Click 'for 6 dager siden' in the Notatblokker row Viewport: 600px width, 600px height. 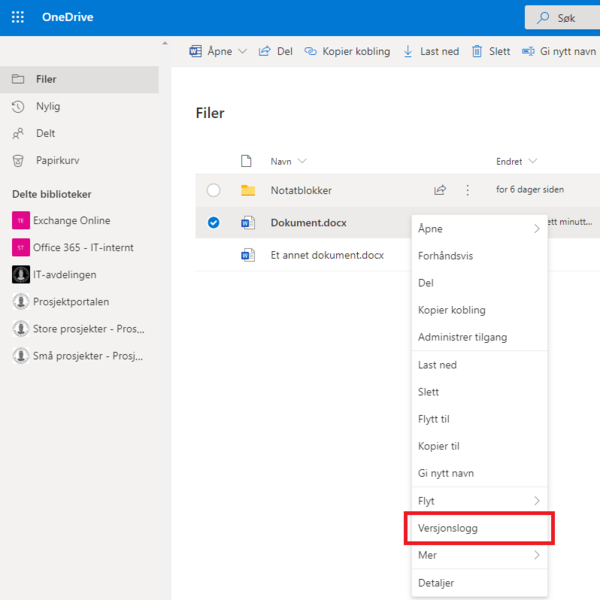tap(530, 190)
